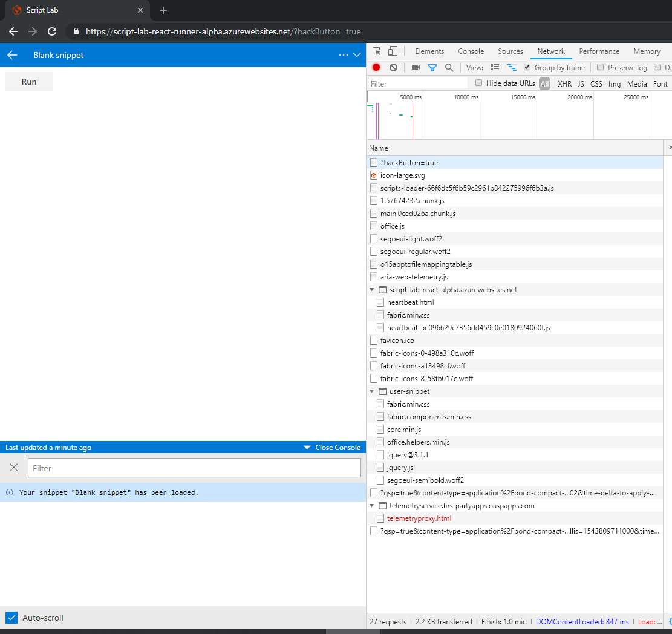Collapse the script-lab-react-alpha.azurewebsites.net frame
This screenshot has width=672, height=634.
pyautogui.click(x=372, y=289)
